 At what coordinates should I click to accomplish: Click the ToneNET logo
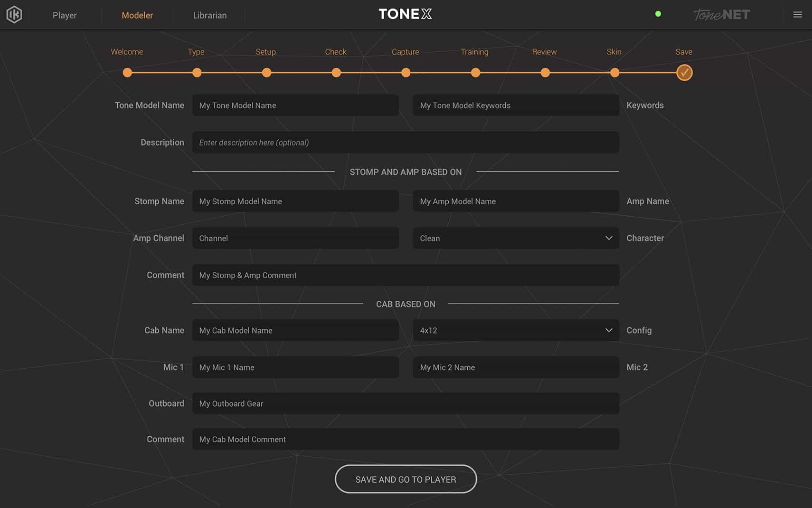click(721, 15)
